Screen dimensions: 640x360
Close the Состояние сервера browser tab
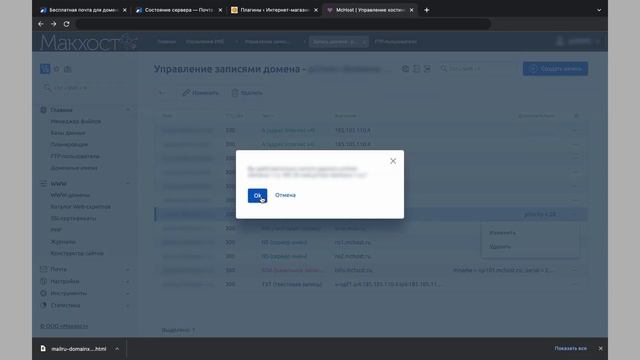click(220, 10)
